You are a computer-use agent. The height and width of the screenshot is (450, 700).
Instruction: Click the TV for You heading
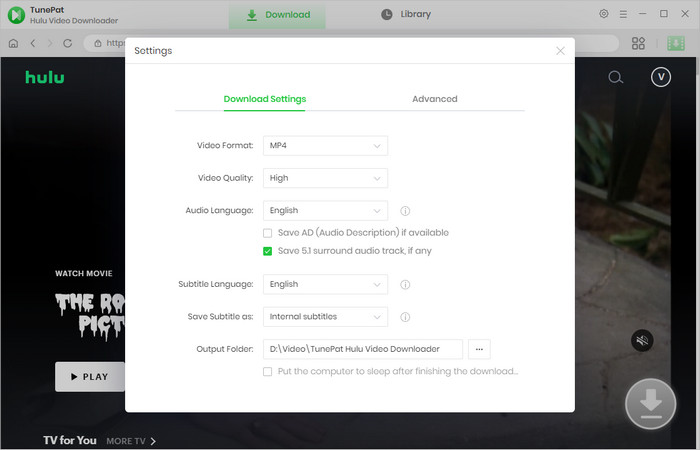point(70,441)
